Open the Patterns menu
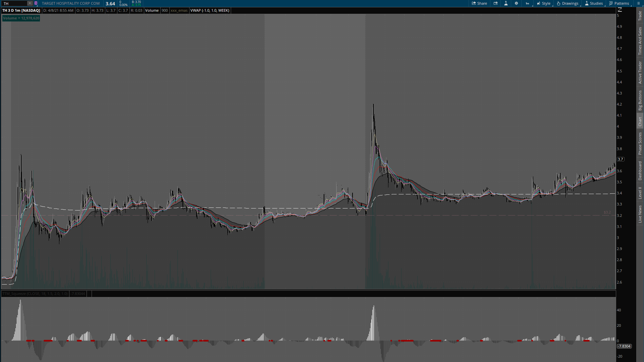Screen dimensions: 644x362 pos(619,3)
